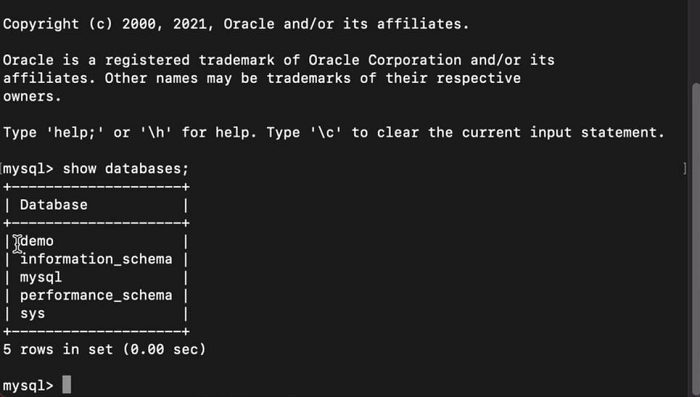Click the Copyright Oracle line
The height and width of the screenshot is (397, 700).
click(x=236, y=24)
